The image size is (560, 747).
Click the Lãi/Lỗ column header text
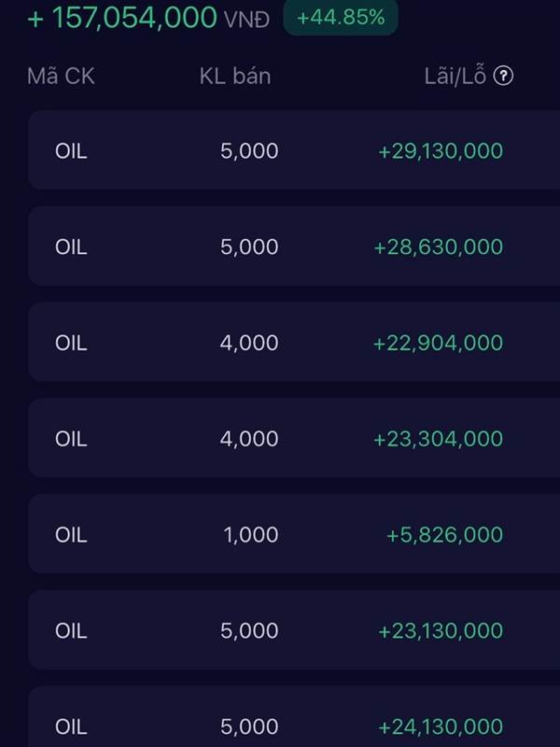(455, 77)
